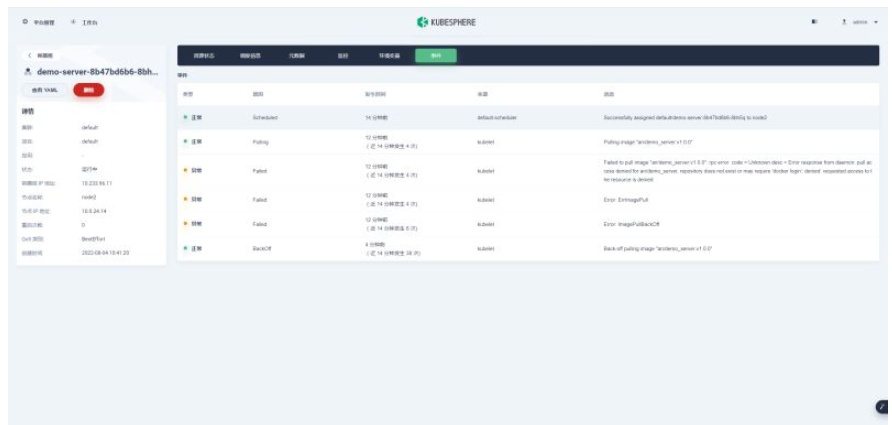Viewport: 892px width, 425px height.
Task: Click the red delete button
Action: coord(88,90)
